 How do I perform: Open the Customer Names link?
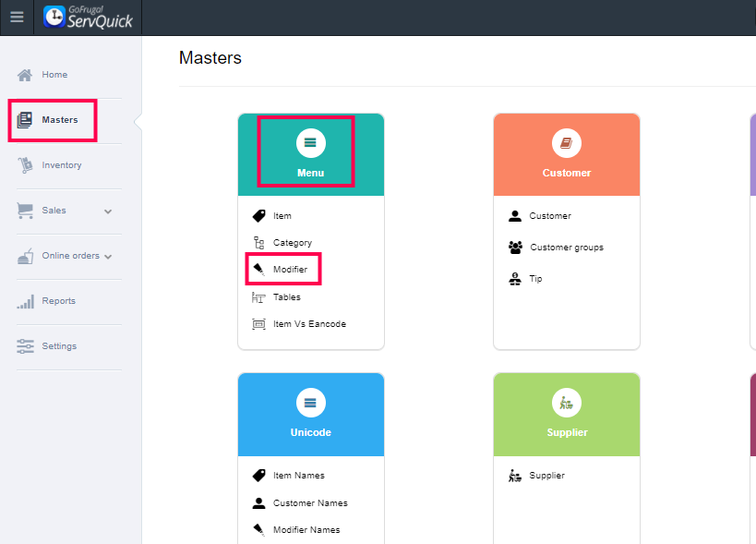point(310,503)
